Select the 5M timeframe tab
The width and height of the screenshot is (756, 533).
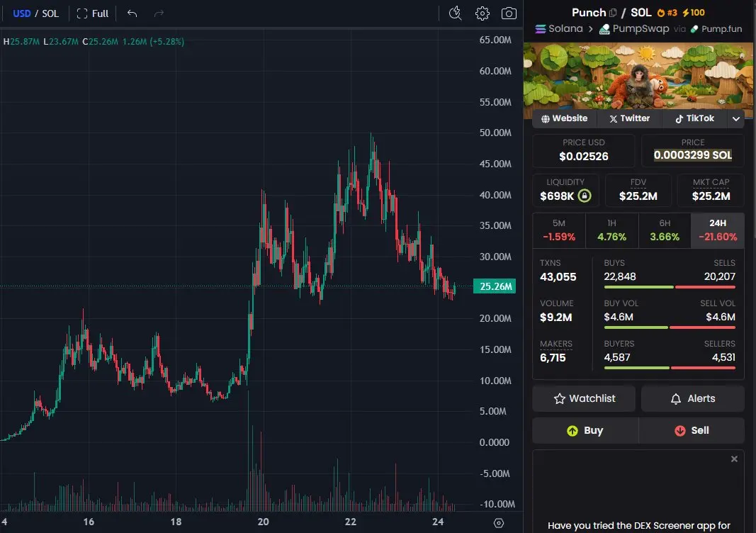coord(559,230)
